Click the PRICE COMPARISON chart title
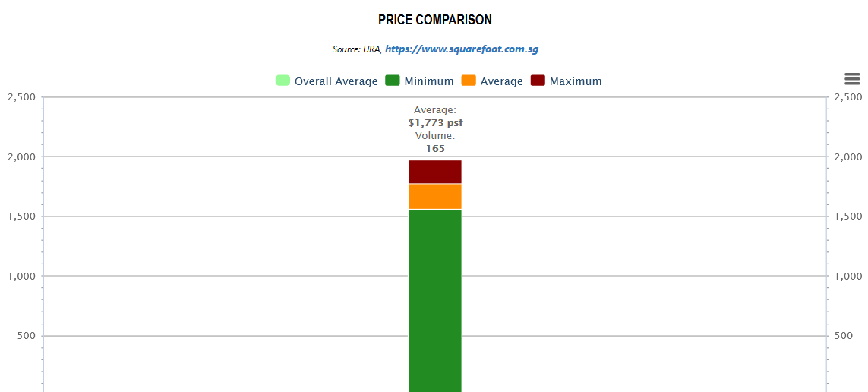The width and height of the screenshot is (868, 392). 435,20
